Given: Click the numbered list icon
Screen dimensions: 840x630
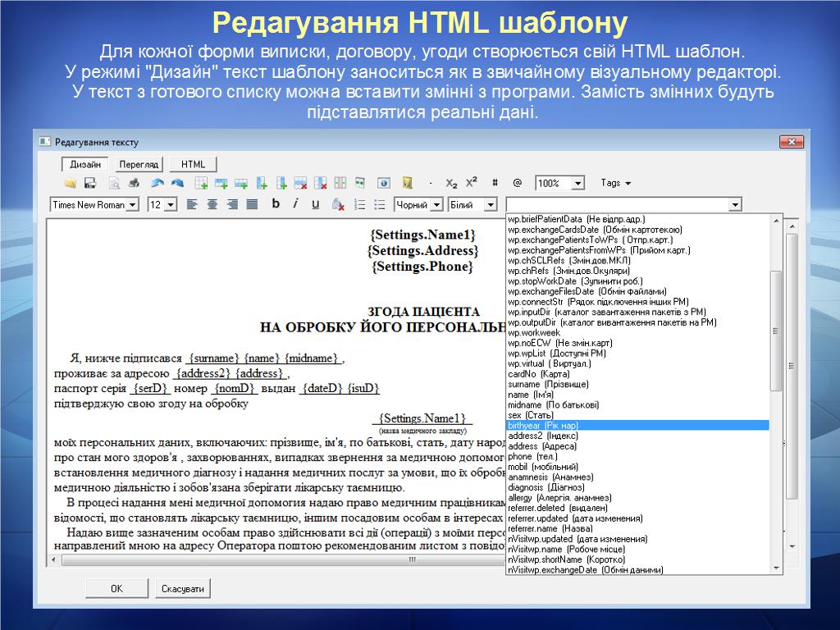Looking at the screenshot, I should [359, 204].
